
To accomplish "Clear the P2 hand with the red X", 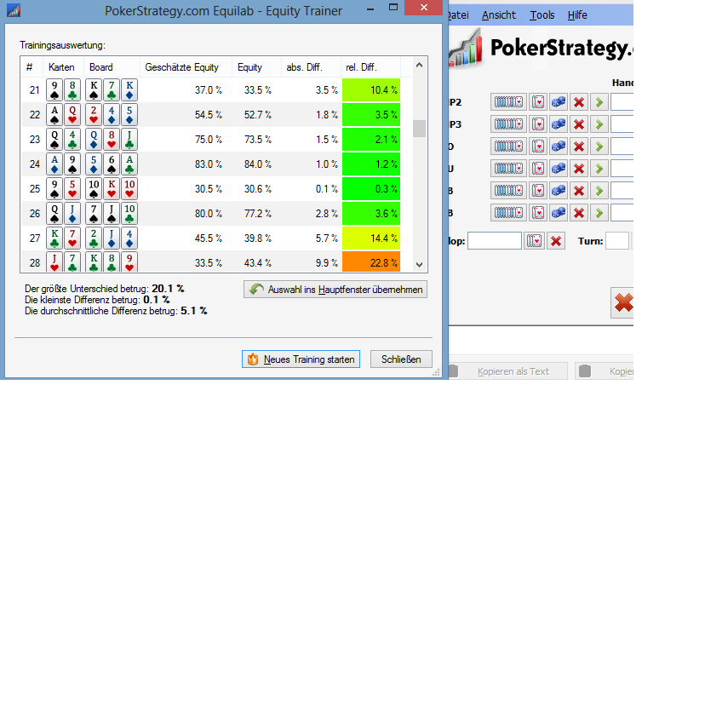I will point(579,102).
